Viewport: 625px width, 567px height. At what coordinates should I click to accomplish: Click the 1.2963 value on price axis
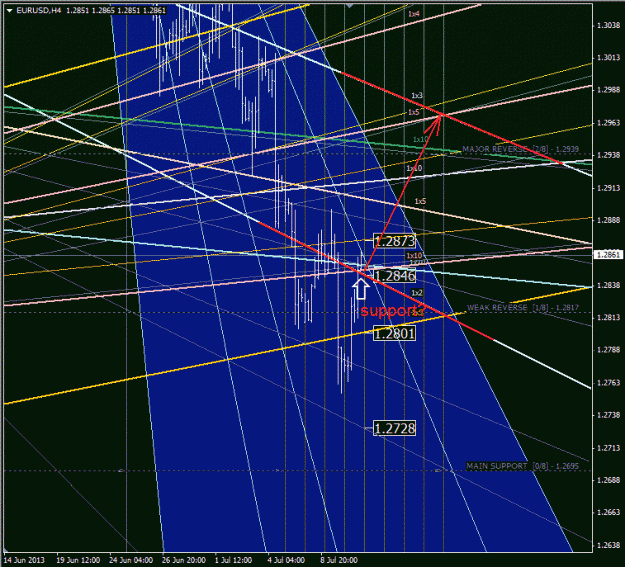(608, 122)
